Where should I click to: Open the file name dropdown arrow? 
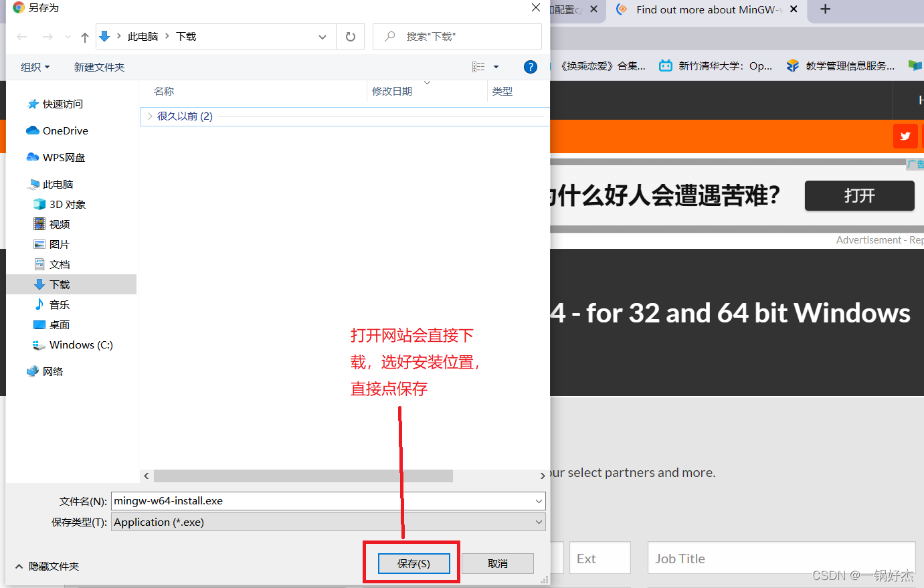[x=539, y=500]
